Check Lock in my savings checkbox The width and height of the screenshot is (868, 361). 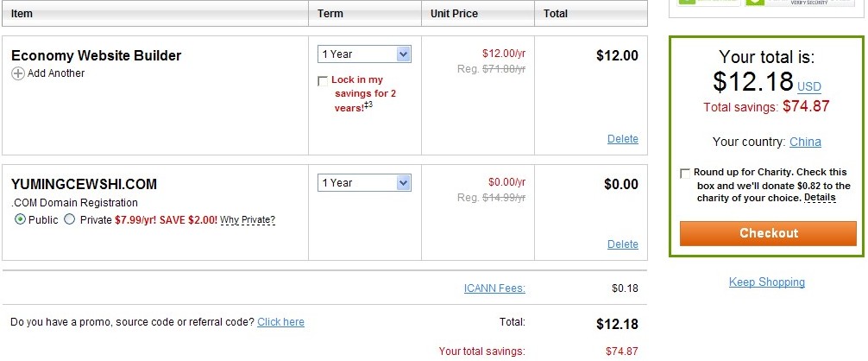[x=323, y=81]
